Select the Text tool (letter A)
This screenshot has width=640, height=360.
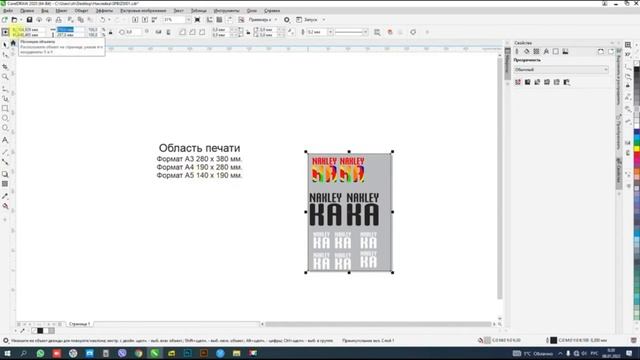pyautogui.click(x=5, y=140)
